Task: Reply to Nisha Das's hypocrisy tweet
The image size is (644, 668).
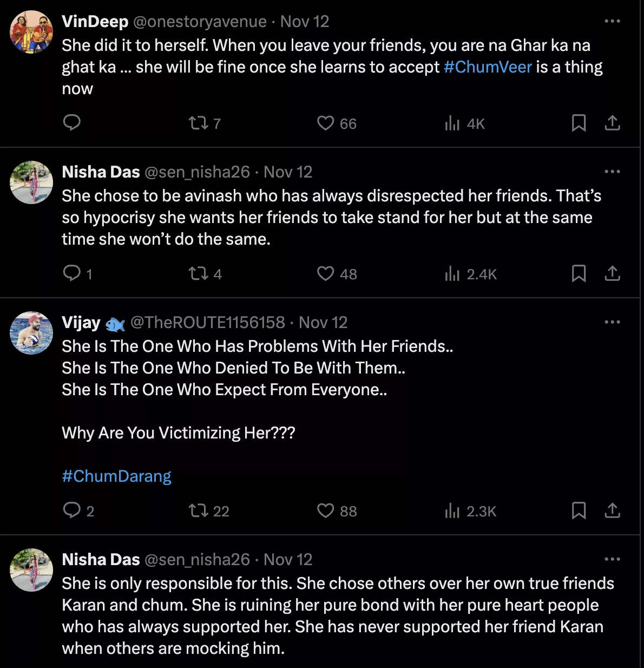Action: 72,273
